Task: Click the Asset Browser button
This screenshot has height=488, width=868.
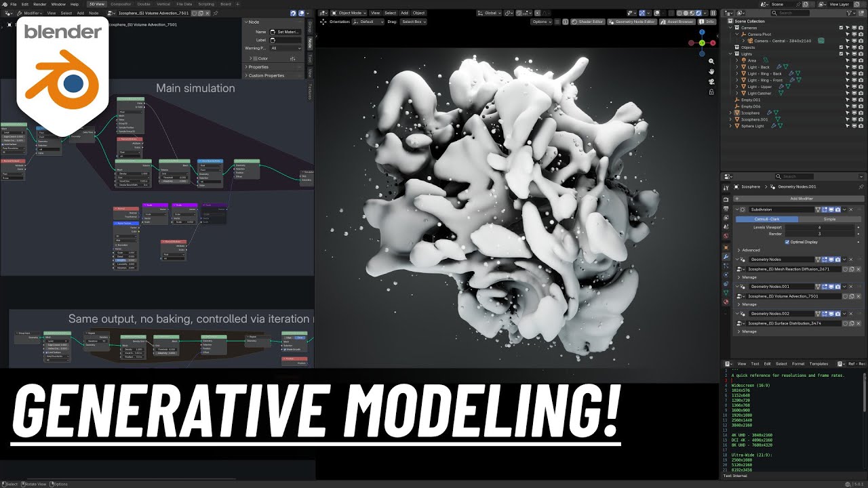Action: (x=677, y=22)
